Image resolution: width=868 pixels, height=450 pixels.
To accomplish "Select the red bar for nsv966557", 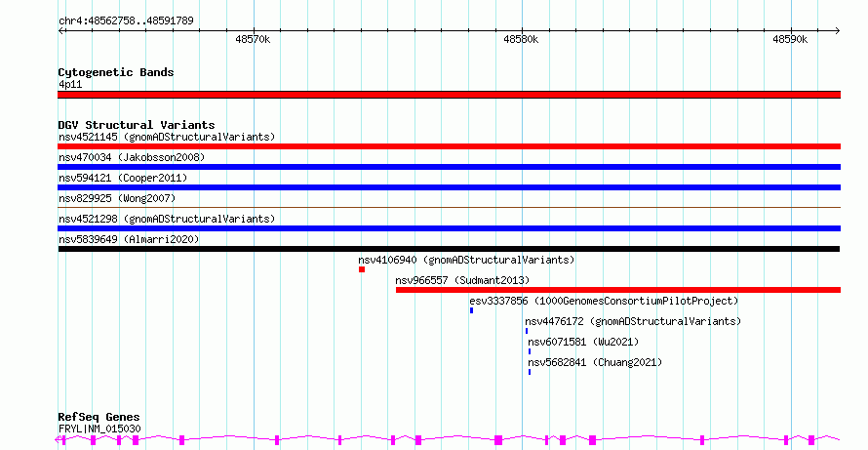I will [x=618, y=290].
